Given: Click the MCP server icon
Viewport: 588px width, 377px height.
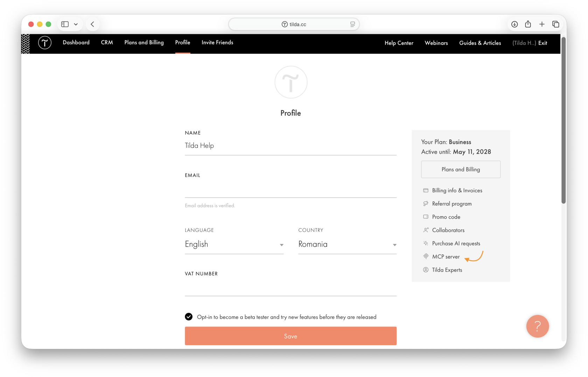Looking at the screenshot, I should tap(426, 256).
